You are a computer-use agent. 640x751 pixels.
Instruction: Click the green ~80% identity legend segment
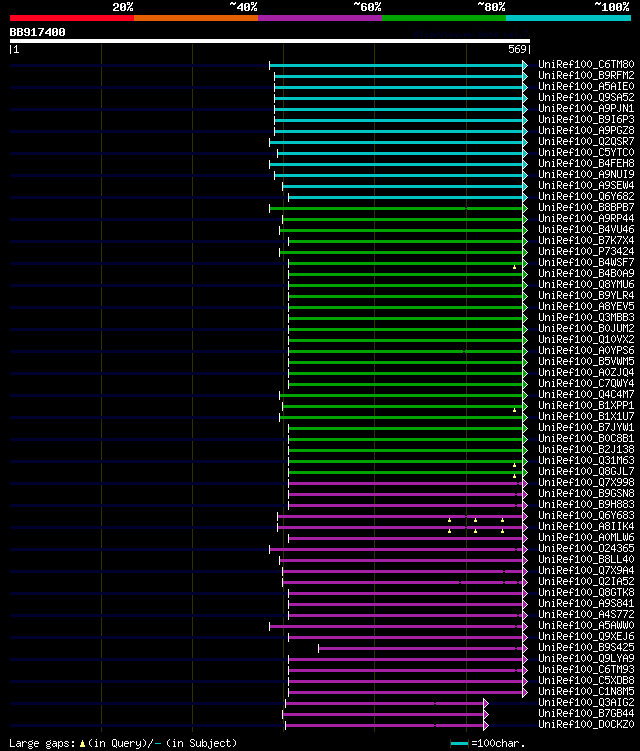click(444, 18)
